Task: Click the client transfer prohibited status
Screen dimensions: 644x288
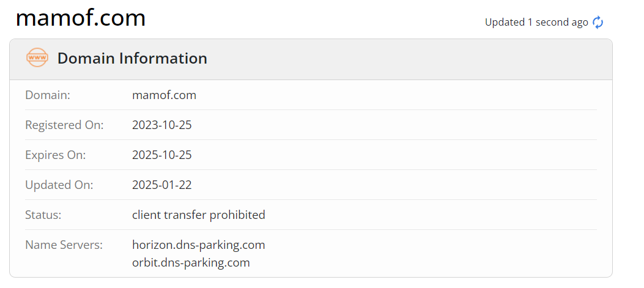Action: point(199,215)
